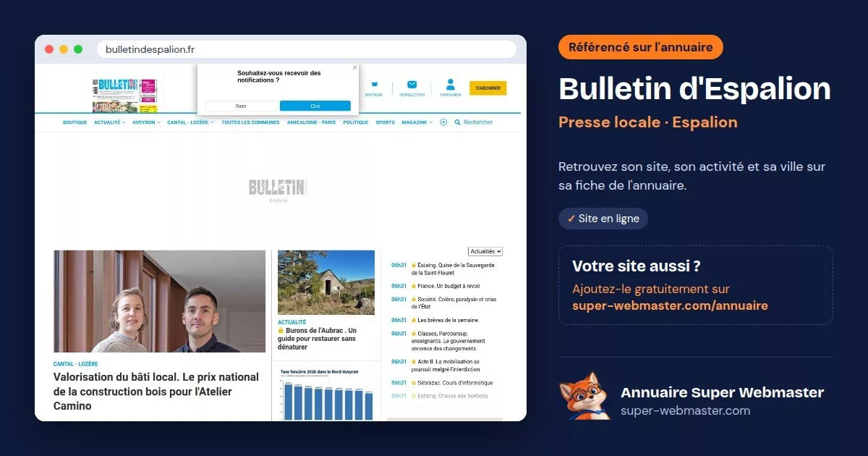Open the Connexion user profile icon

tap(451, 85)
